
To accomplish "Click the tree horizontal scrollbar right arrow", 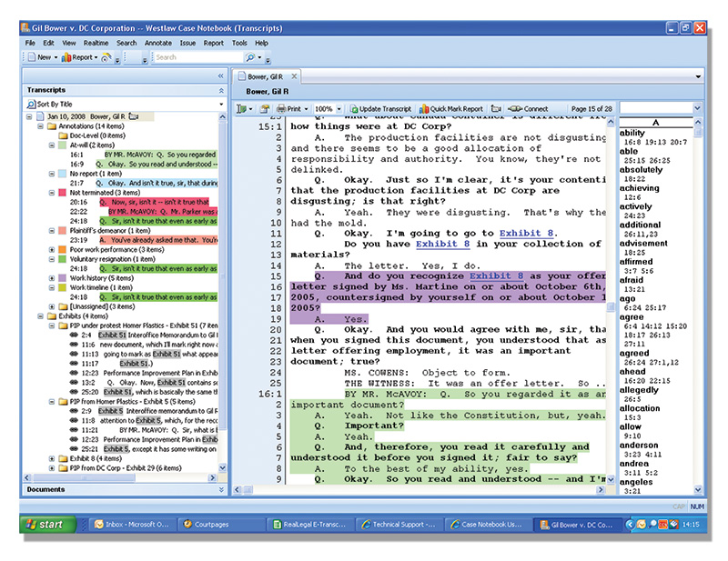I will (213, 477).
